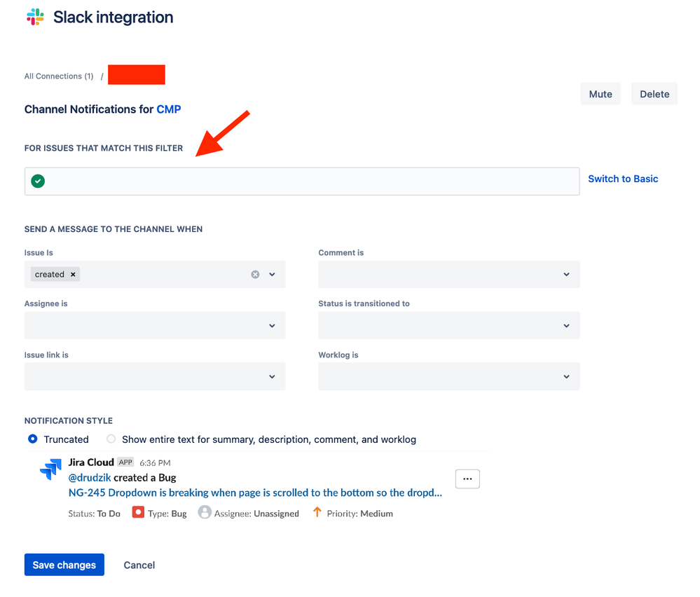The height and width of the screenshot is (597, 700).
Task: Open the message preview more actions button
Action: (467, 479)
